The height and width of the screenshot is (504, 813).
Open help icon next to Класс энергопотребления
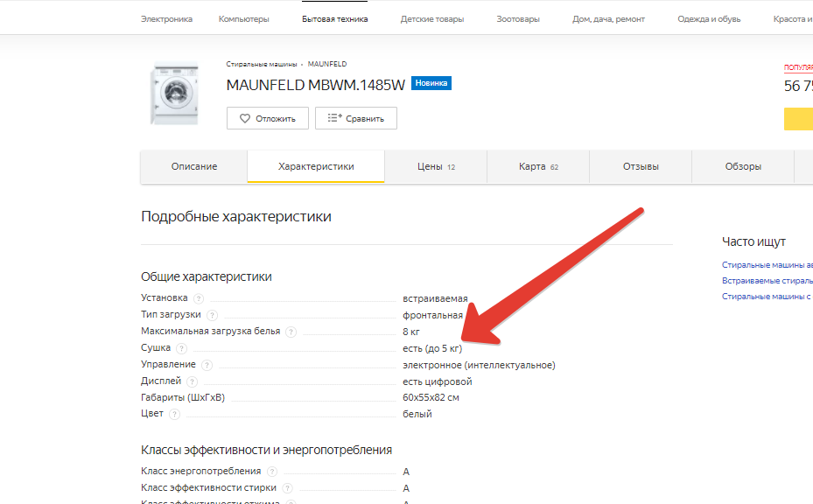tap(272, 472)
